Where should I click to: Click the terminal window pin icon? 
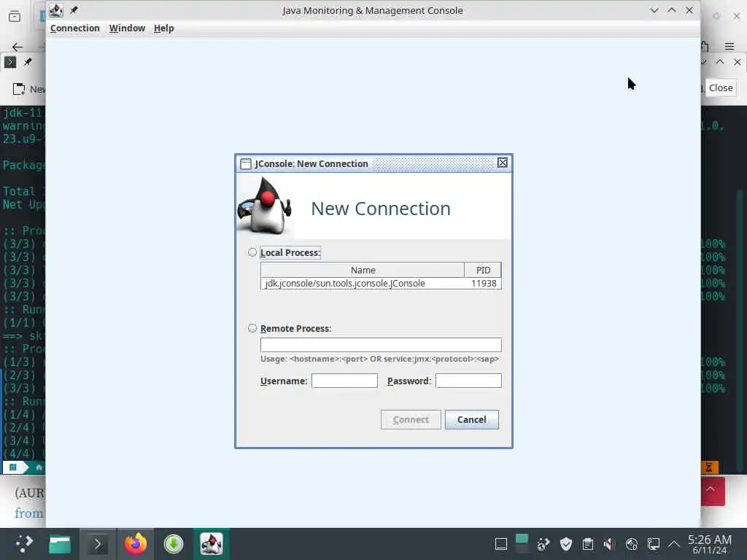[x=28, y=62]
